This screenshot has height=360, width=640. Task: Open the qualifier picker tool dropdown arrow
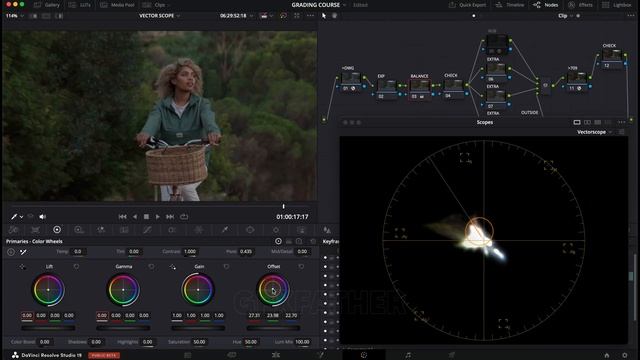21,217
